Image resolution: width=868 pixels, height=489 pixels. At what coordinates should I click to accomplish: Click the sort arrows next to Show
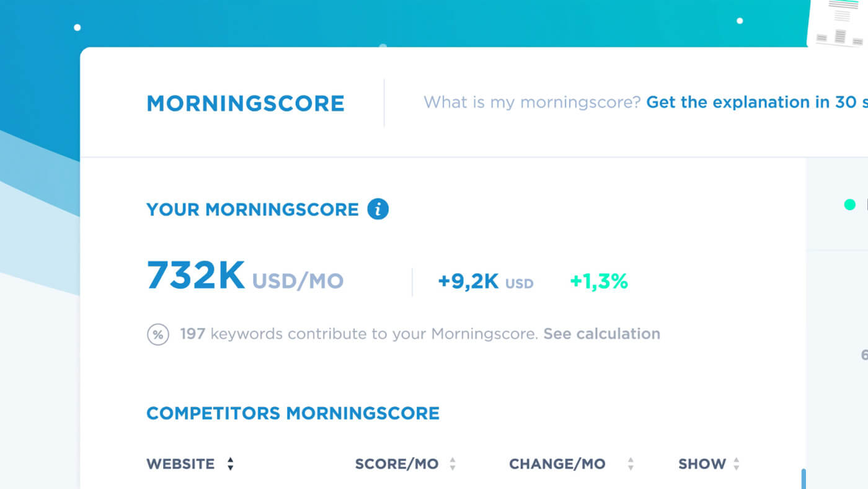[737, 464]
